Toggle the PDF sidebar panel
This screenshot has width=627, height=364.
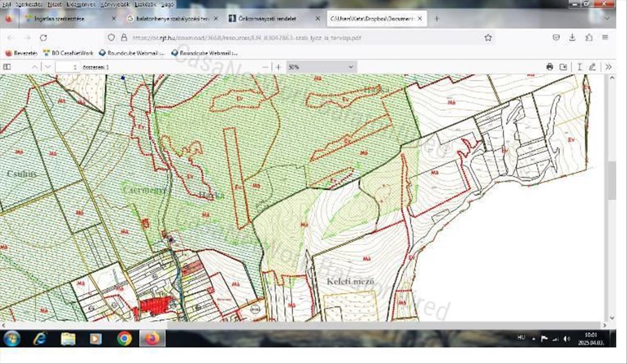coord(7,67)
